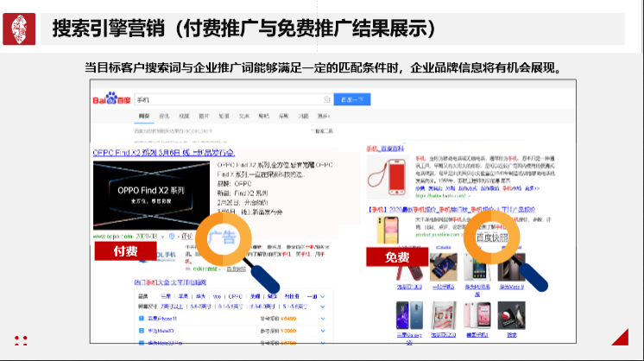This screenshot has height=361, width=644.
Task: Click the red phone illustration thumbnail
Action: tap(388, 177)
